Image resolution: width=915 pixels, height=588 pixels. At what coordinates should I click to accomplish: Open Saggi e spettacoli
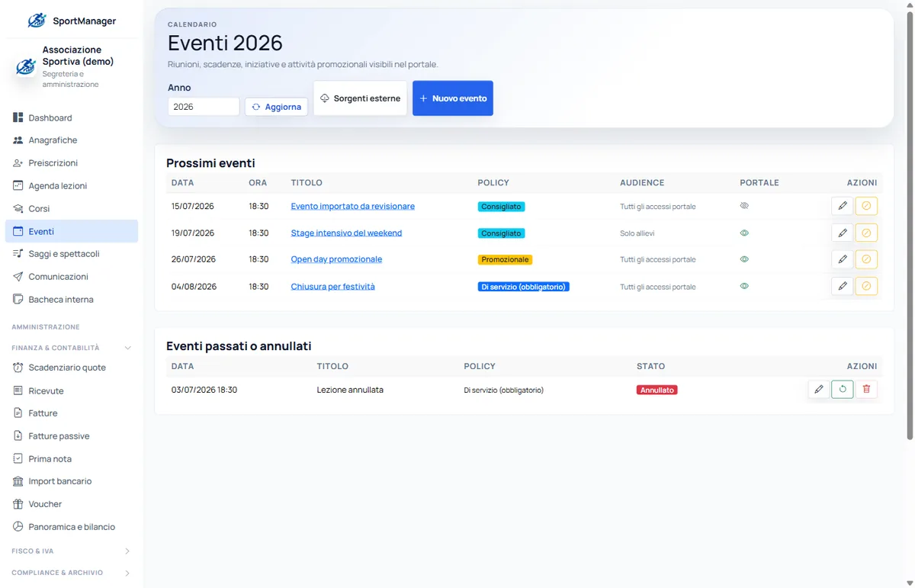72,254
